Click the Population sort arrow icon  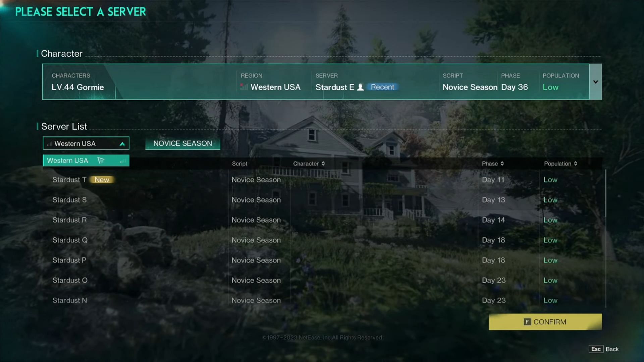[575, 164]
